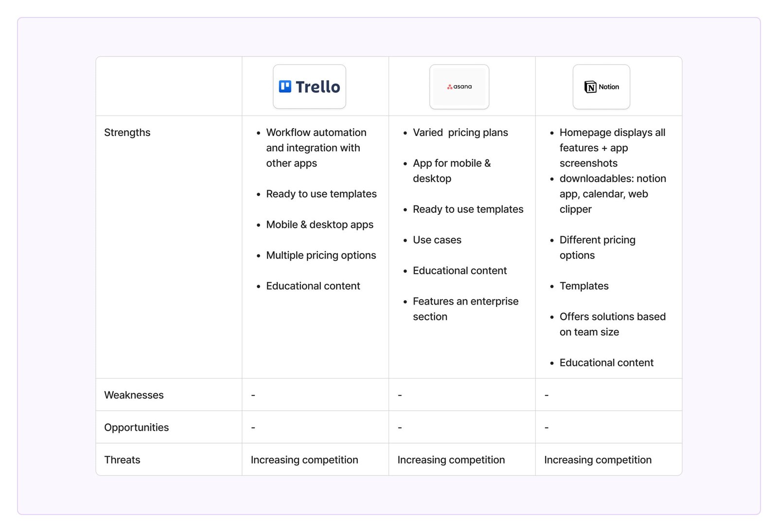Click the Threats row label
Viewport: 778px width, 532px height.
(122, 460)
